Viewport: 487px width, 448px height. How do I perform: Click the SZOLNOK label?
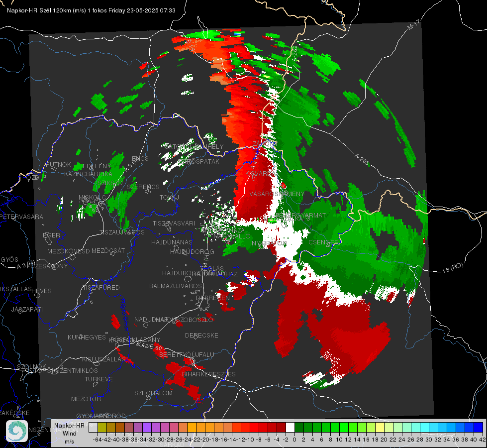point(31,366)
